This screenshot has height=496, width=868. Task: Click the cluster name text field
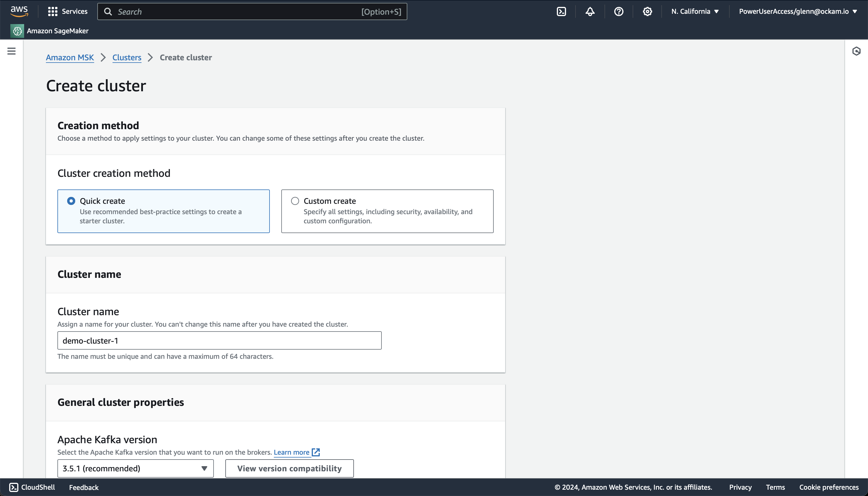click(219, 341)
